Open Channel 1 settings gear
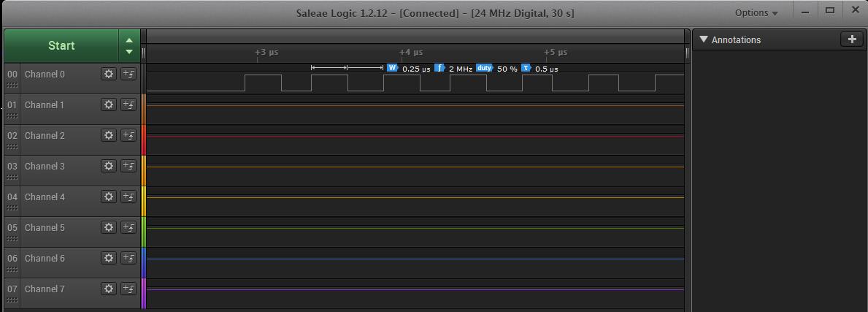Screen dimensions: 868x312 point(109,104)
